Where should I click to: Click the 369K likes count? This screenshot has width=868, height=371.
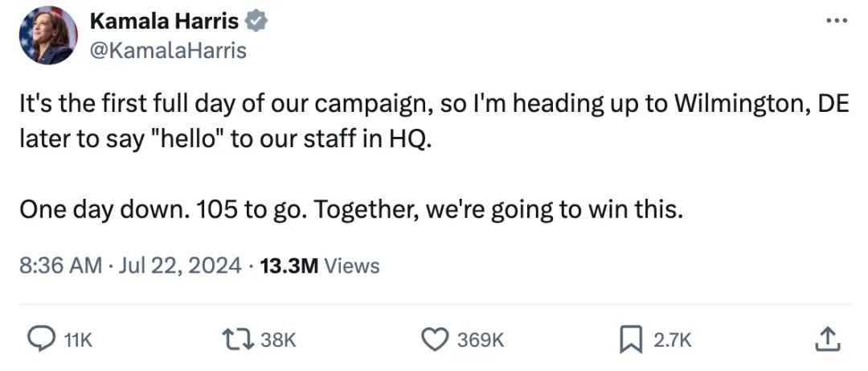pyautogui.click(x=481, y=341)
